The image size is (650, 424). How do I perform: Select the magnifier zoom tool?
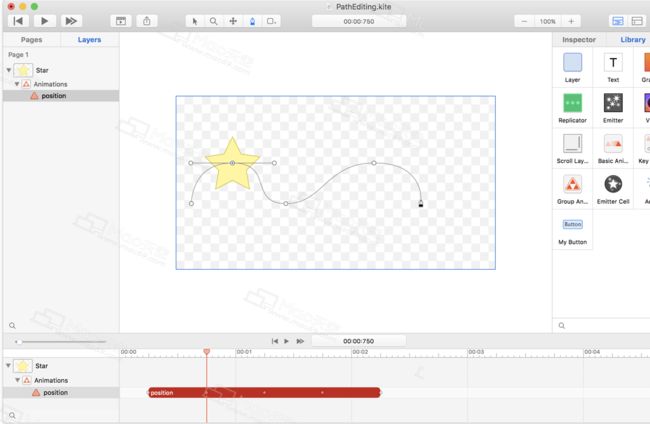[x=213, y=21]
